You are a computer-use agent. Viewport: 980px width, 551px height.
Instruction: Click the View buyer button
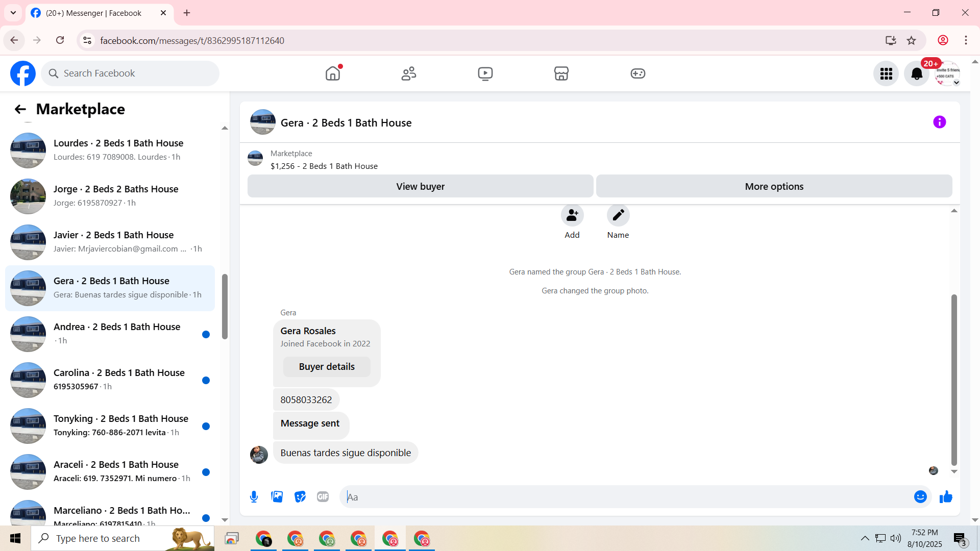tap(420, 186)
